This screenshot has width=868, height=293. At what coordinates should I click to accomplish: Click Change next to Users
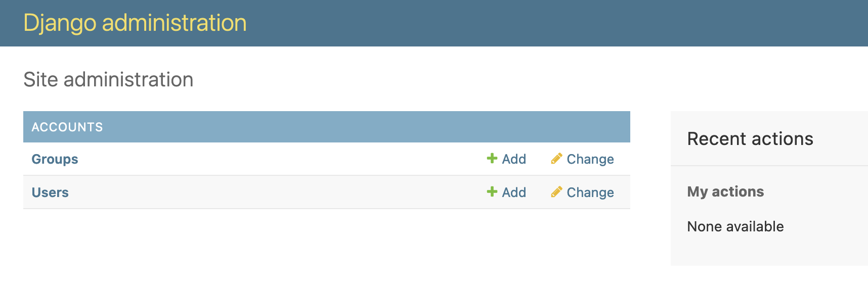click(x=590, y=192)
